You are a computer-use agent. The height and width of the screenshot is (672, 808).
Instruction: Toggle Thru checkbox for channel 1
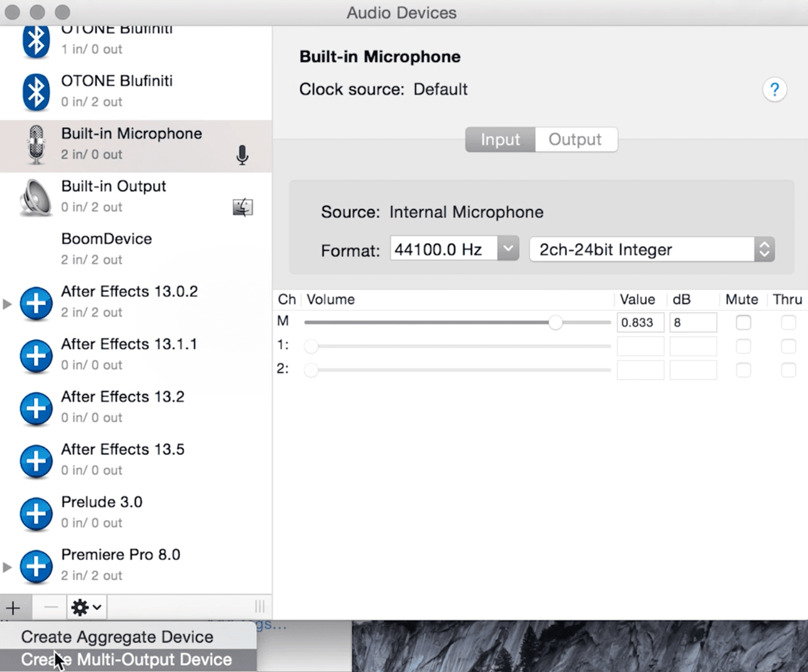[x=788, y=346]
